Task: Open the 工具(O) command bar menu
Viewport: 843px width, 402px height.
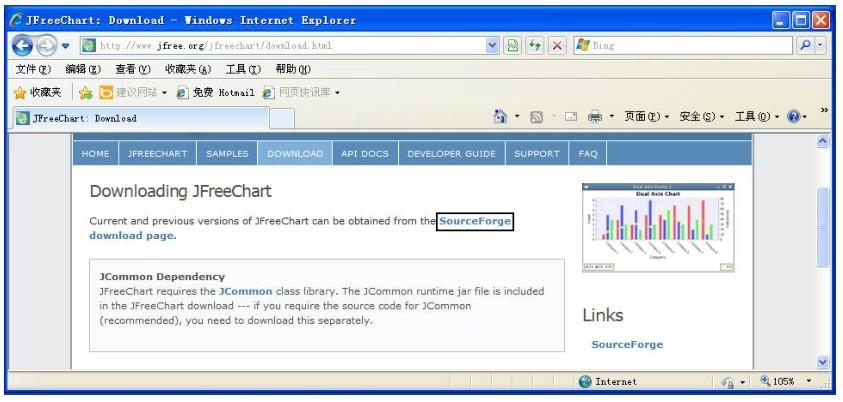Action: point(758,117)
